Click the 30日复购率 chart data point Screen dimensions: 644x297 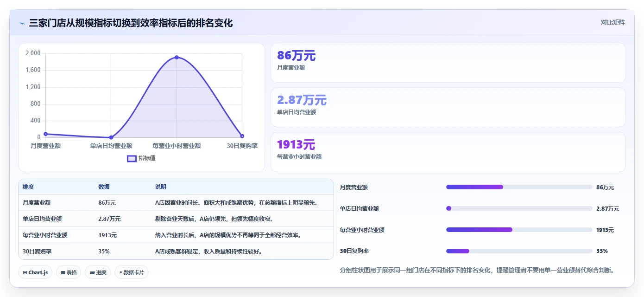pos(242,136)
